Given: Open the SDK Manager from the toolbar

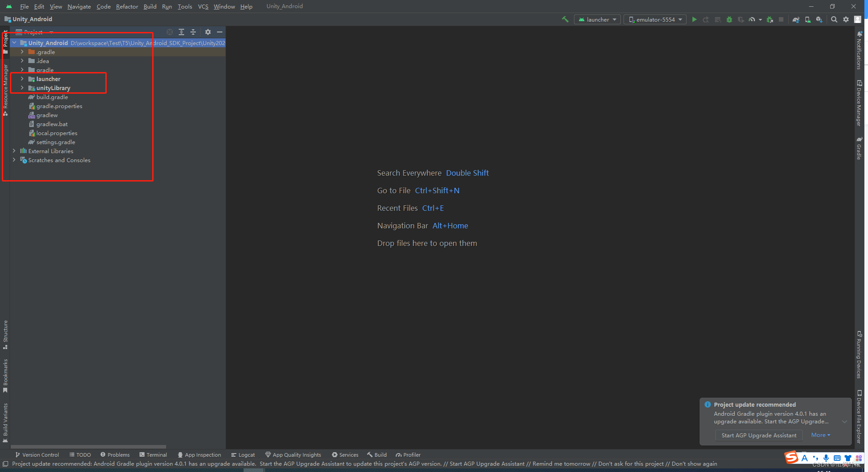Looking at the screenshot, I should 819,19.
